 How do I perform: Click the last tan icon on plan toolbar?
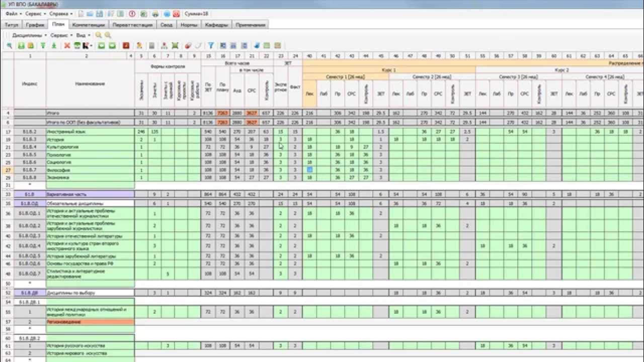point(277,45)
